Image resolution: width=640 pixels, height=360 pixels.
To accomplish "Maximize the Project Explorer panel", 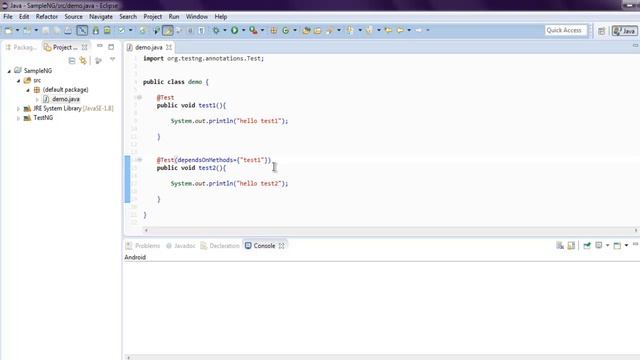I will coord(111,47).
